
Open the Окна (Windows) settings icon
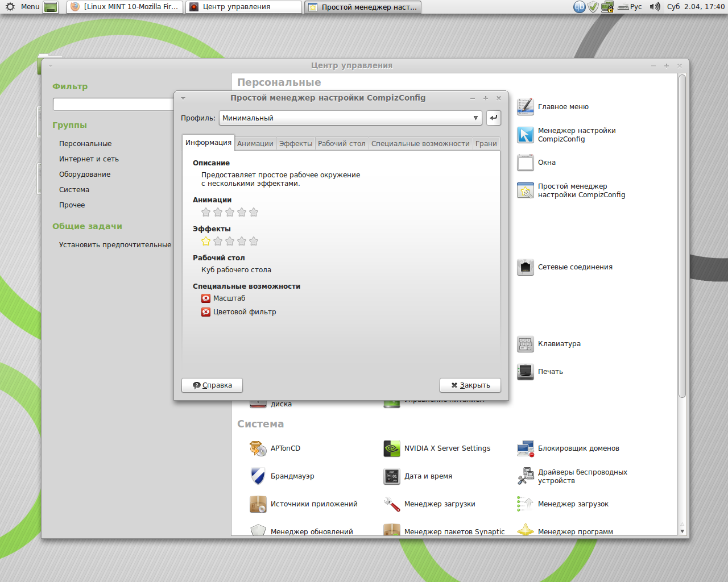[525, 163]
